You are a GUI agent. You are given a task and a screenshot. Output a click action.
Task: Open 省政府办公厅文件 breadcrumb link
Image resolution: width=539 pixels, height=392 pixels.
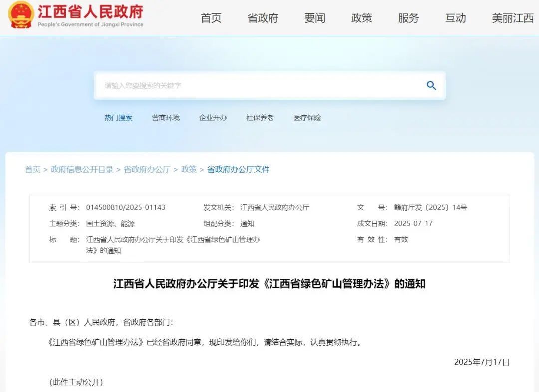point(238,169)
